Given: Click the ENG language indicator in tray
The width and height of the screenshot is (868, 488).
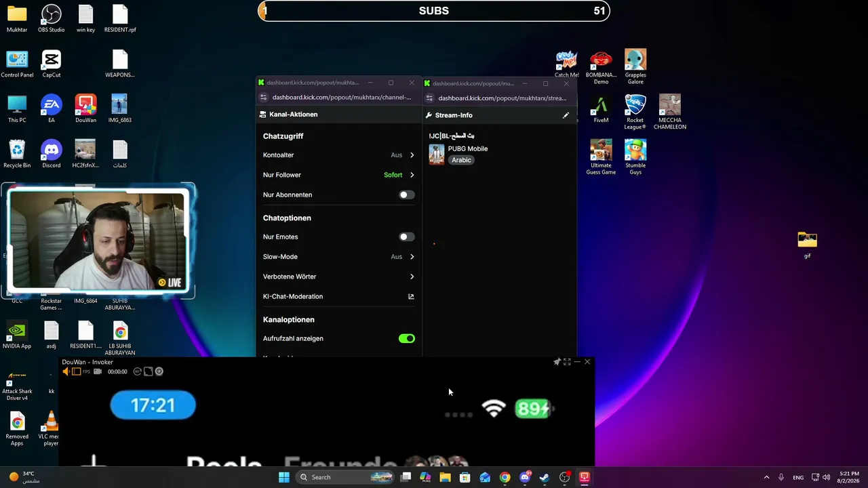Looking at the screenshot, I should point(798,477).
